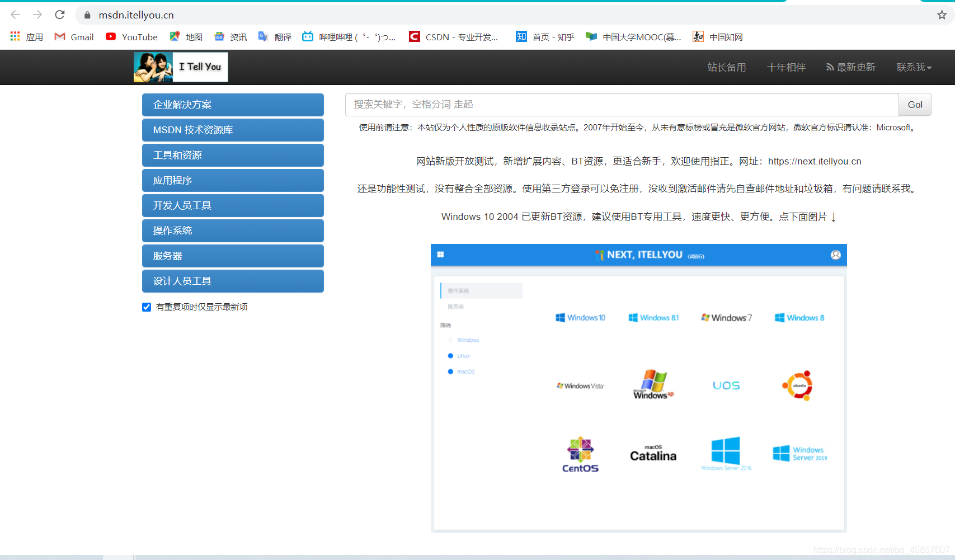Open the 中国大学MOOC bookmark
955x560 pixels.
tap(633, 37)
